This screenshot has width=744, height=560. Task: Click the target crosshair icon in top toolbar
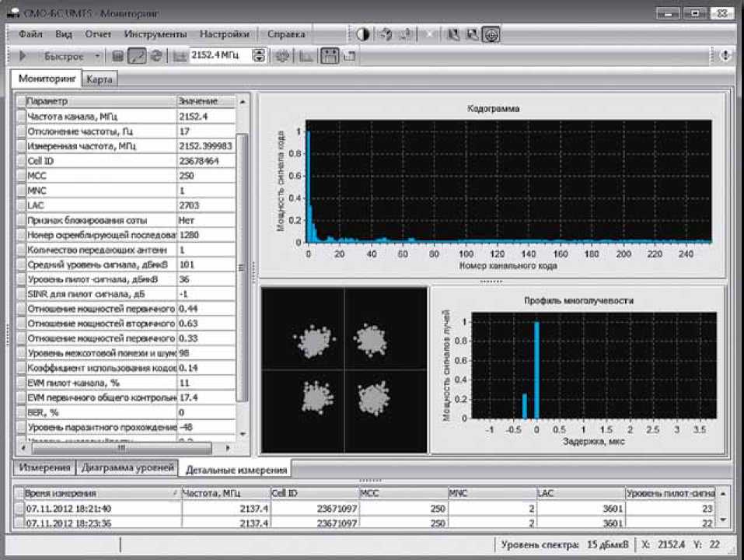click(x=491, y=34)
